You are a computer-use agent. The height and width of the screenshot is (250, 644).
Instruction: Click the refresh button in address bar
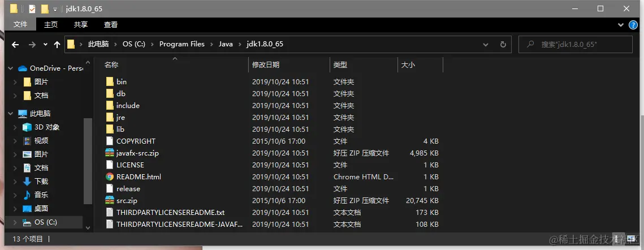point(503,45)
